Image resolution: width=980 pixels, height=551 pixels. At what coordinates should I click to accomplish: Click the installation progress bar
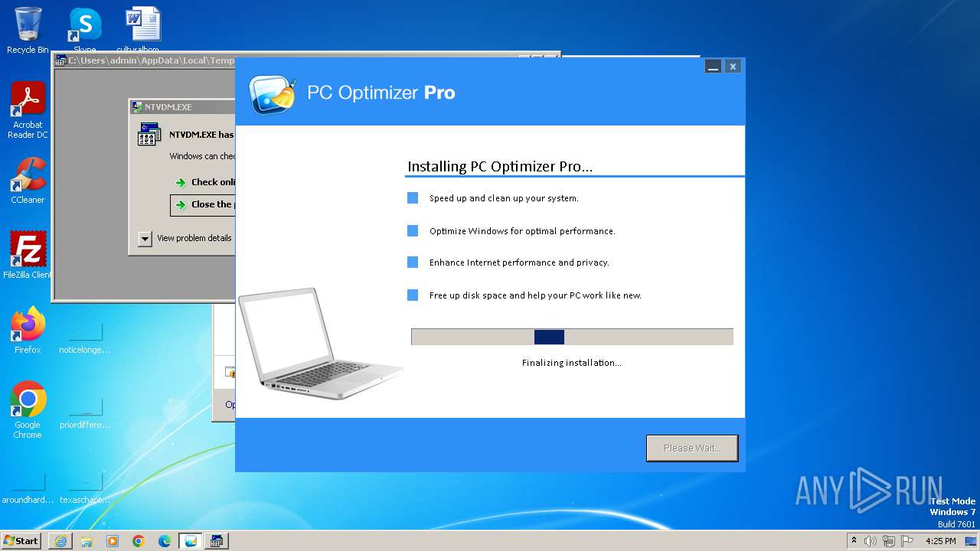(572, 337)
